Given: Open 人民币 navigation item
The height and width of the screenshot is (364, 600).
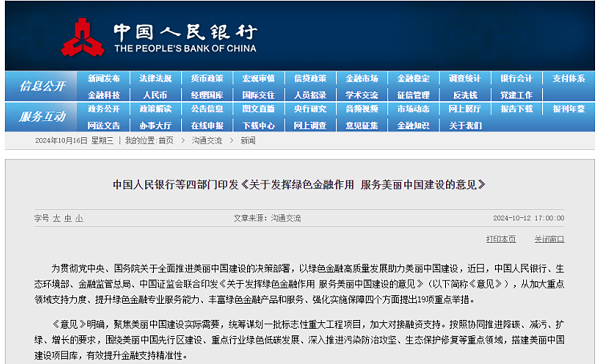Looking at the screenshot, I should pos(155,95).
